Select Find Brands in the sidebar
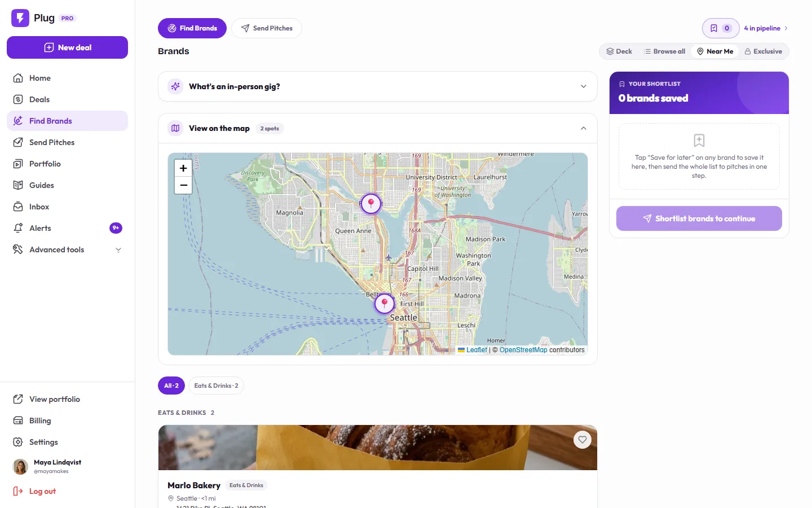The width and height of the screenshot is (812, 508). click(67, 121)
